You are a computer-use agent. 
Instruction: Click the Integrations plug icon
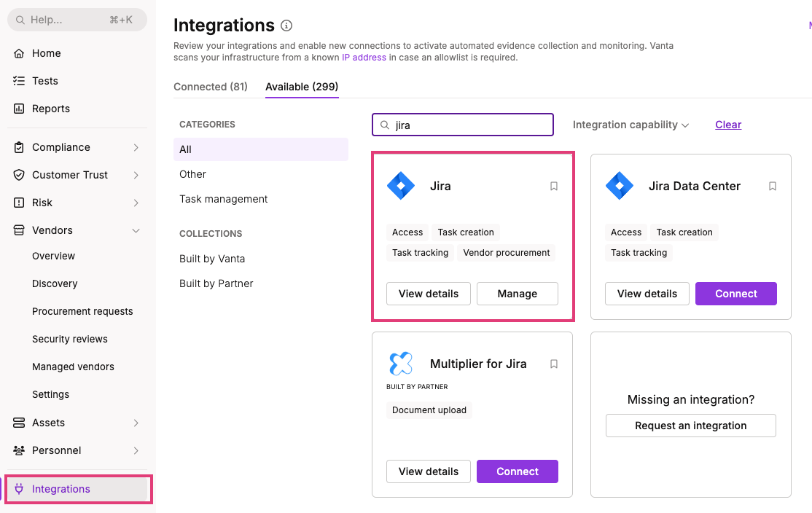coord(19,489)
